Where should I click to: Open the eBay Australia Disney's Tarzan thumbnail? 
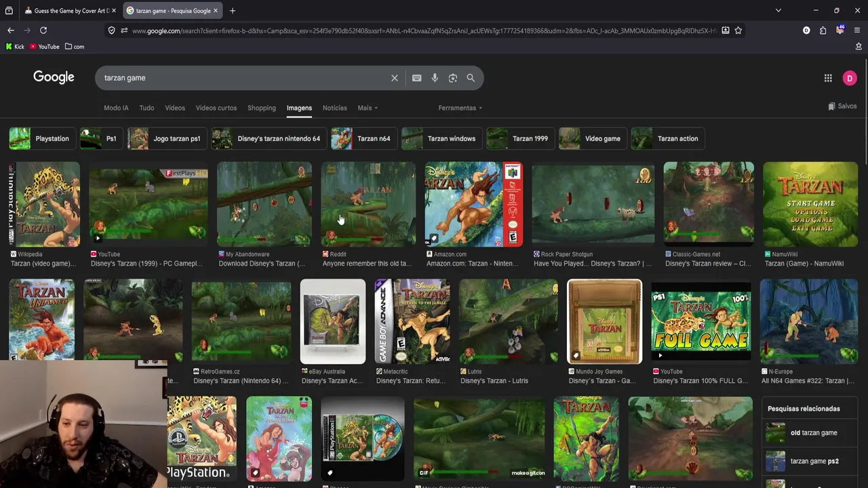click(x=333, y=321)
